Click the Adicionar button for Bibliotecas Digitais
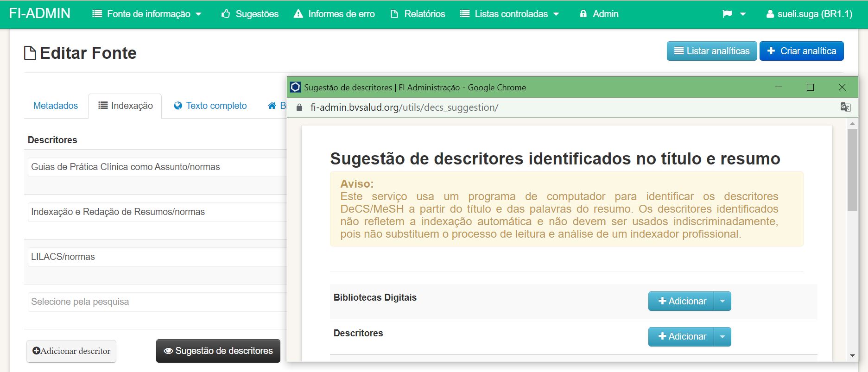This screenshot has height=372, width=868. (x=681, y=301)
